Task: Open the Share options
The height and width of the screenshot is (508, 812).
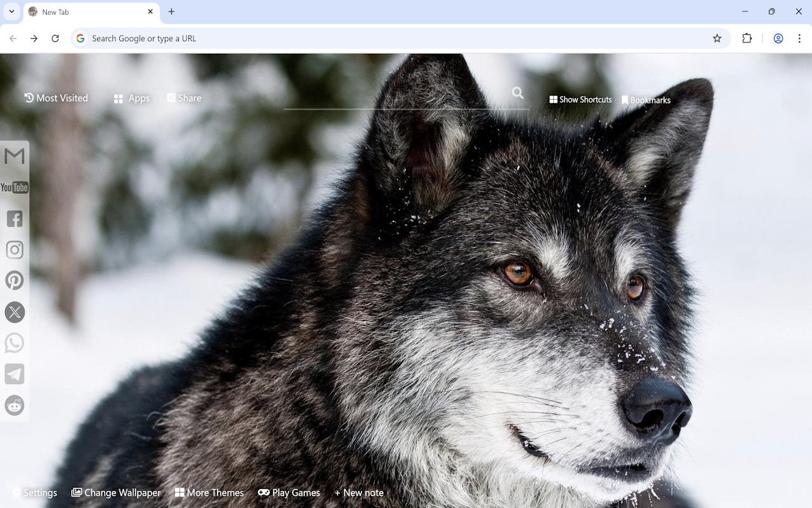Action: point(184,98)
